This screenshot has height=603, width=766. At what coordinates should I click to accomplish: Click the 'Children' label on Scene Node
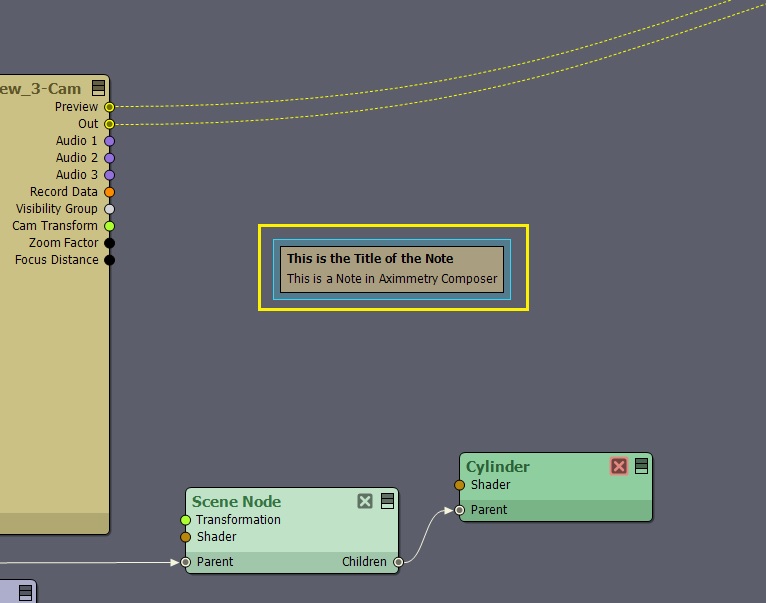tap(364, 562)
